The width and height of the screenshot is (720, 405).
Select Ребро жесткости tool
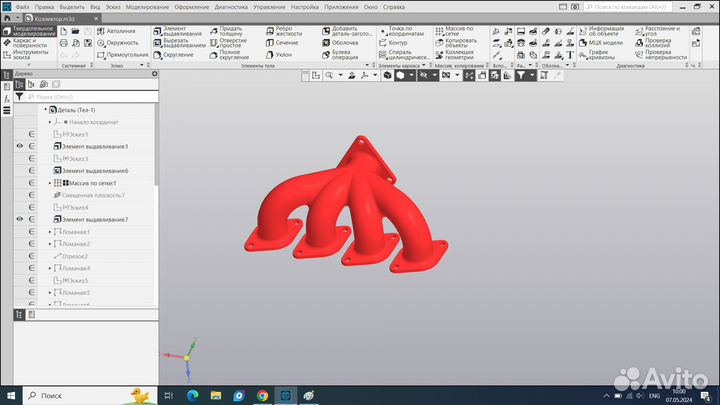click(284, 31)
